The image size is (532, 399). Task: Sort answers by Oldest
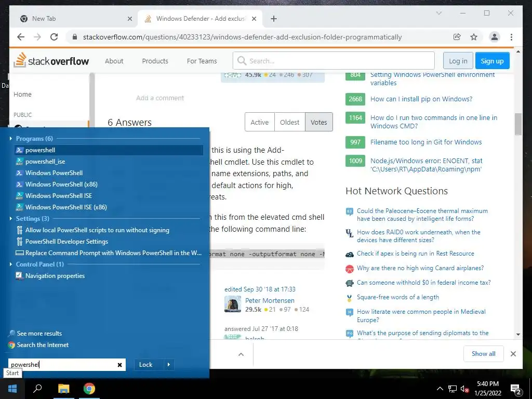click(x=289, y=122)
